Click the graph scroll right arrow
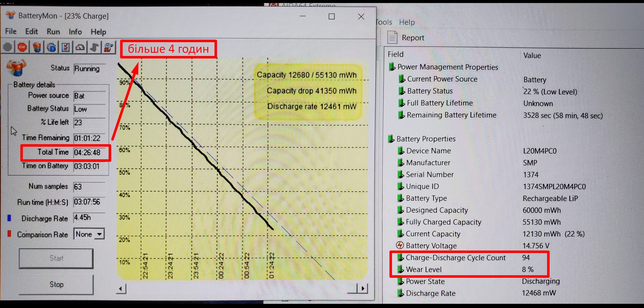 click(x=363, y=288)
